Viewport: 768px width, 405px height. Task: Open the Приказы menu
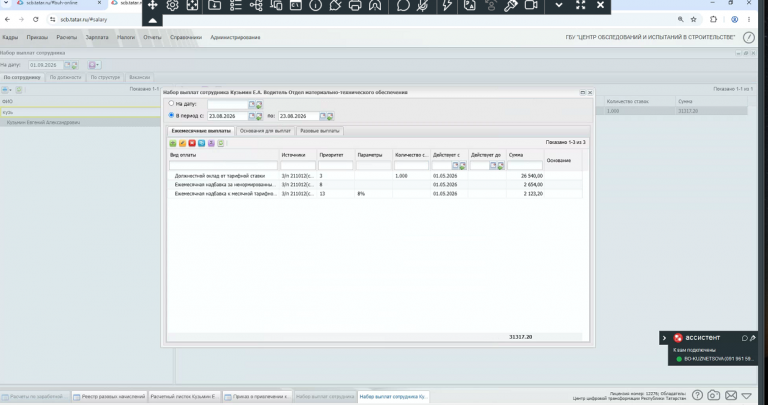37,37
